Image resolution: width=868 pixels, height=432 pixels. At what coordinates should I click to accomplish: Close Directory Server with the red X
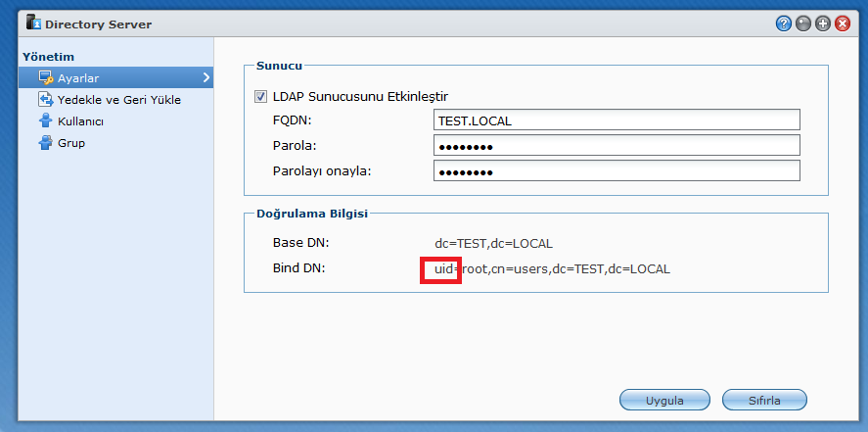[843, 24]
